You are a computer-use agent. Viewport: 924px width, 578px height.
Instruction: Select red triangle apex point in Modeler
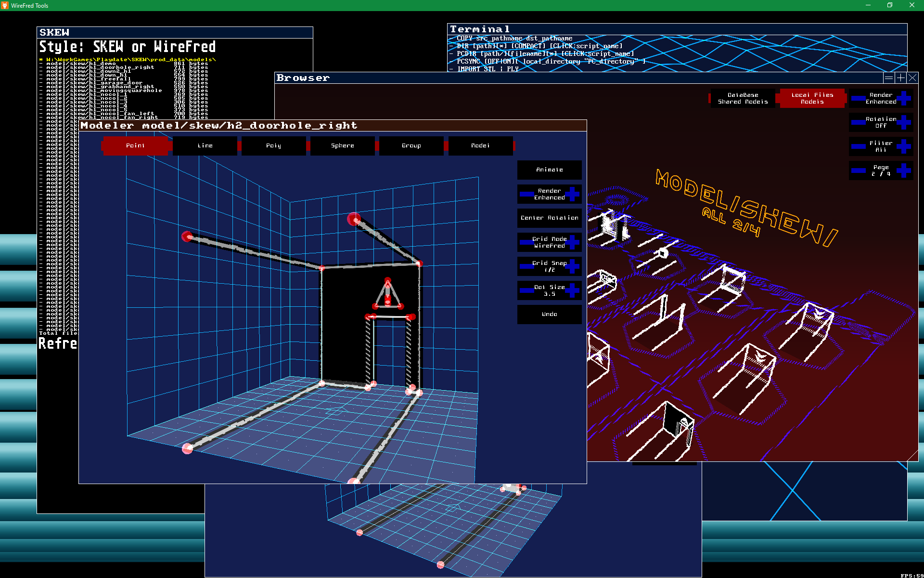coord(388,280)
